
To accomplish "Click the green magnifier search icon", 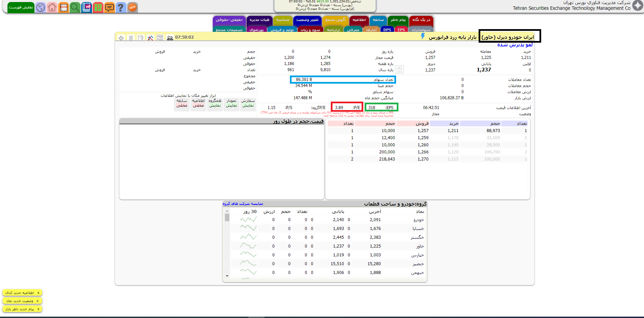I will (75, 7).
